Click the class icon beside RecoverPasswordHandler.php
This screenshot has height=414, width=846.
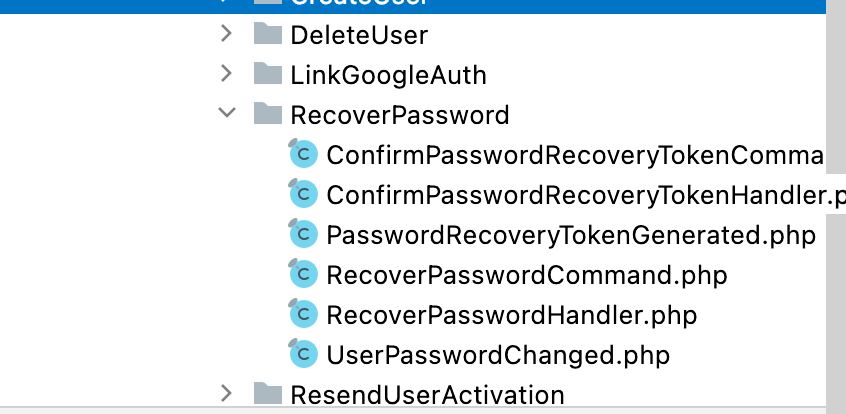[x=303, y=314]
